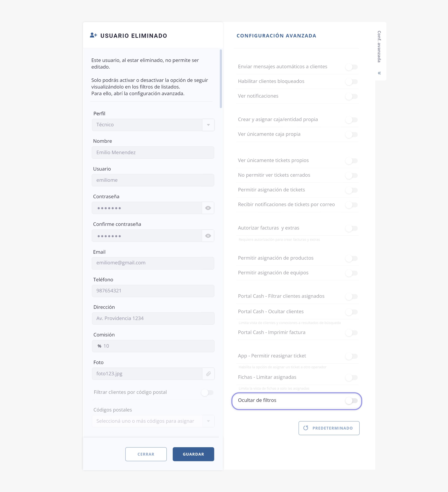This screenshot has height=492, width=448.
Task: Open the Técnico profile combo box
Action: tap(147, 125)
